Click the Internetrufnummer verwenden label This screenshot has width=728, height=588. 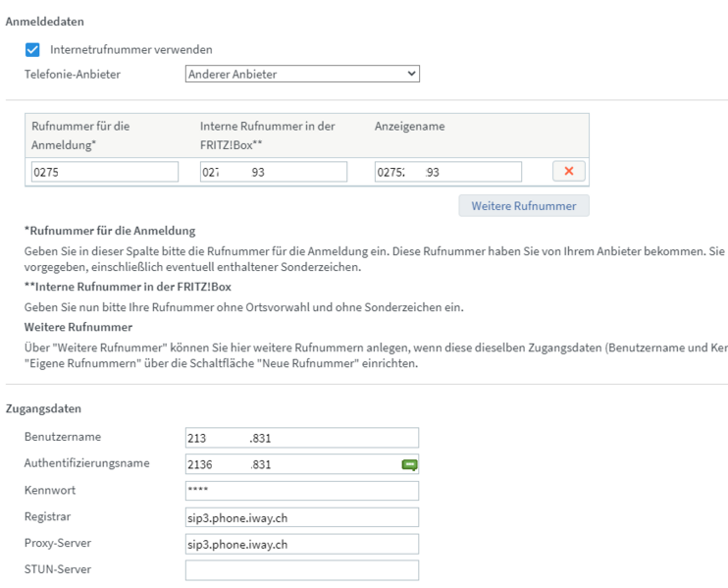coord(131,50)
